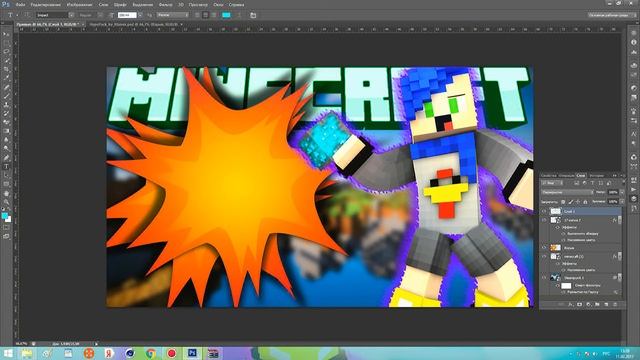Toggle color overlay effect under minecraft (1)
The image size is (640, 360).
(x=563, y=270)
